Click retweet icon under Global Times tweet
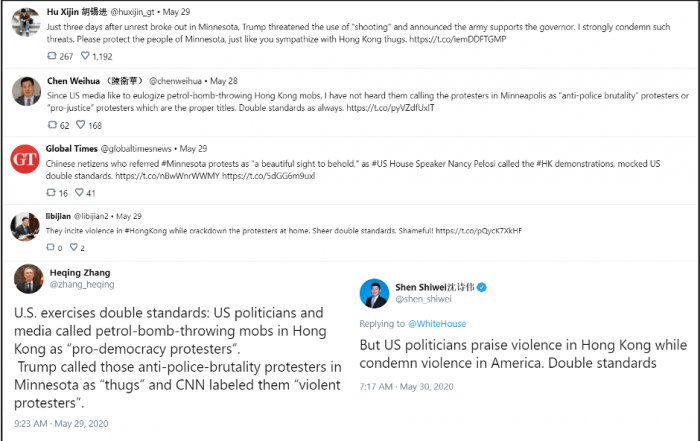 point(51,192)
